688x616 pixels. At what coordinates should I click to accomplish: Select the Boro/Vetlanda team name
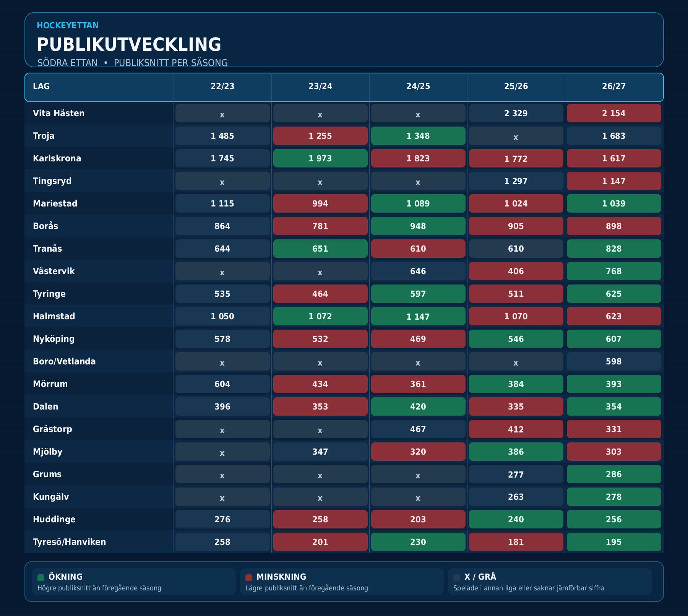click(64, 361)
